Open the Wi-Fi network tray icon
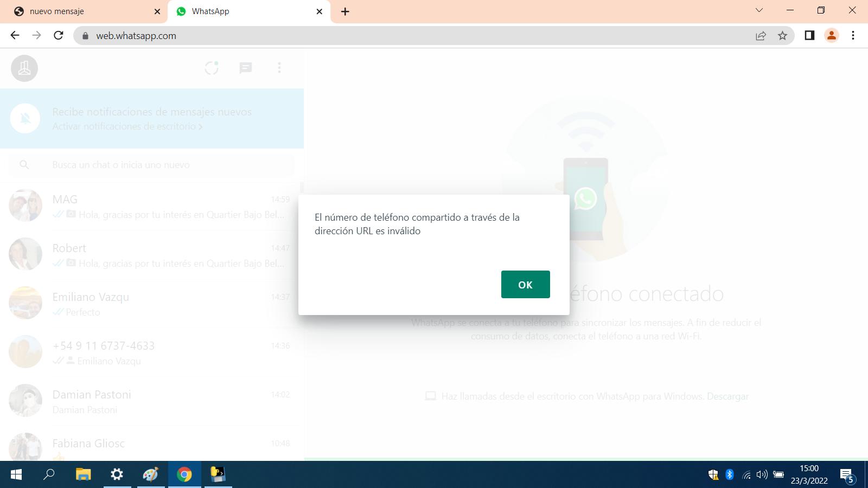This screenshot has width=868, height=488. (x=746, y=475)
